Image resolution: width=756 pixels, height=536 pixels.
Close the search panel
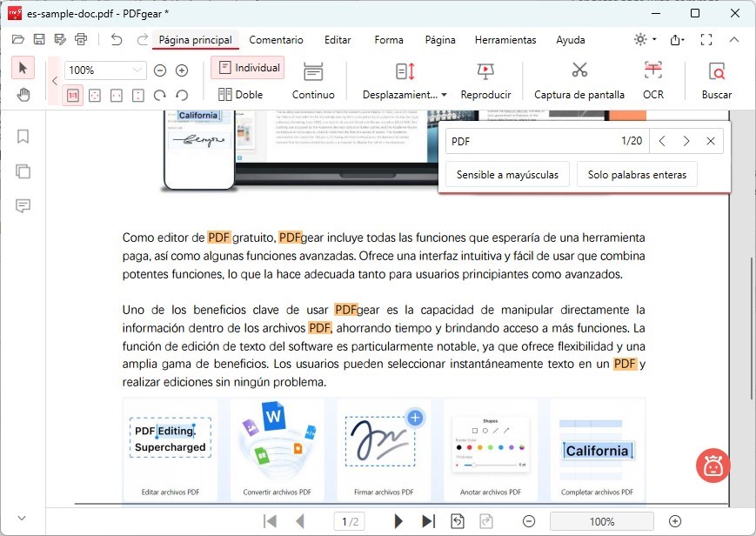click(711, 141)
